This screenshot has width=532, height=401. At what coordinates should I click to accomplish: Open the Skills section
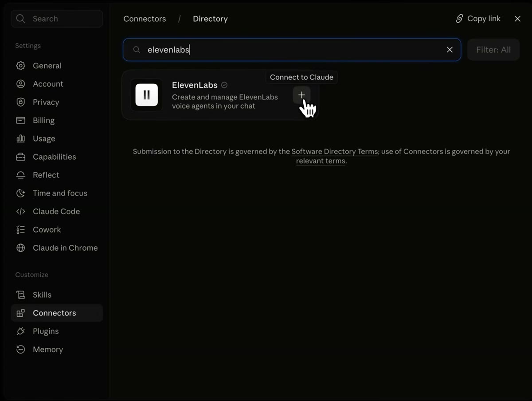pyautogui.click(x=57, y=295)
